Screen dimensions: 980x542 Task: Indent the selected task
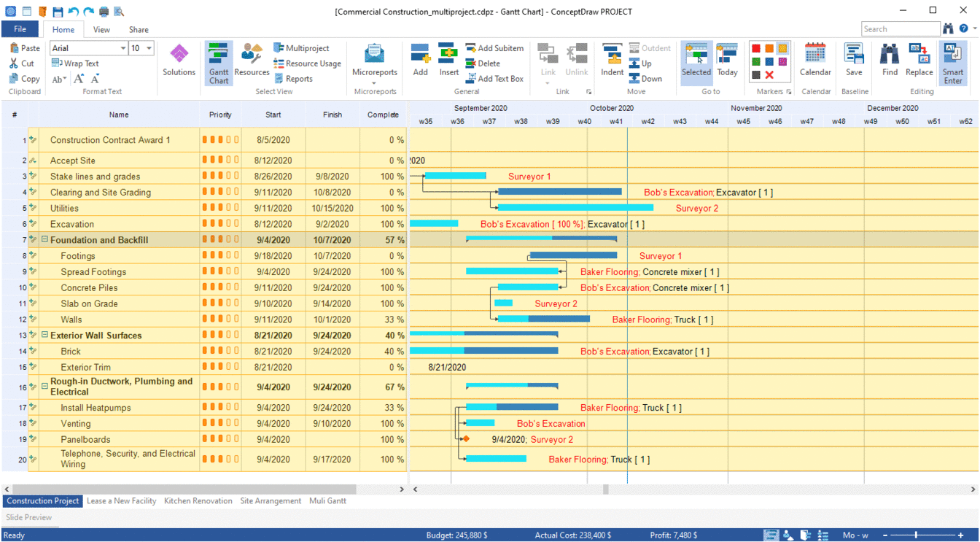tap(612, 60)
